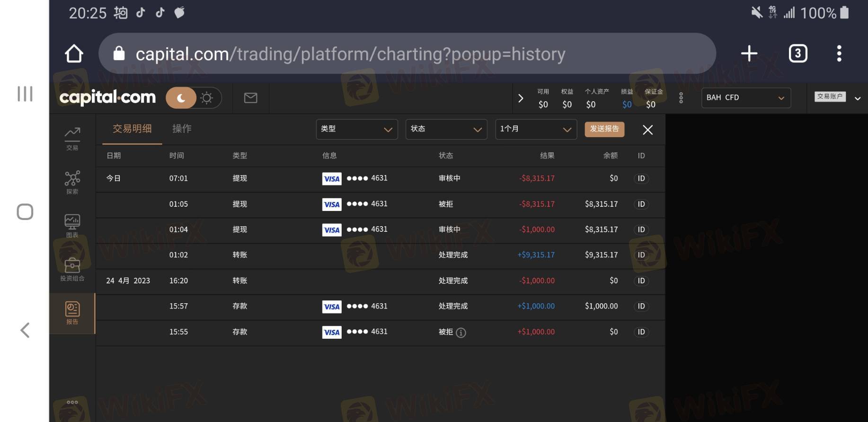Open the mail inbox envelope icon
The height and width of the screenshot is (422, 868).
pyautogui.click(x=250, y=98)
